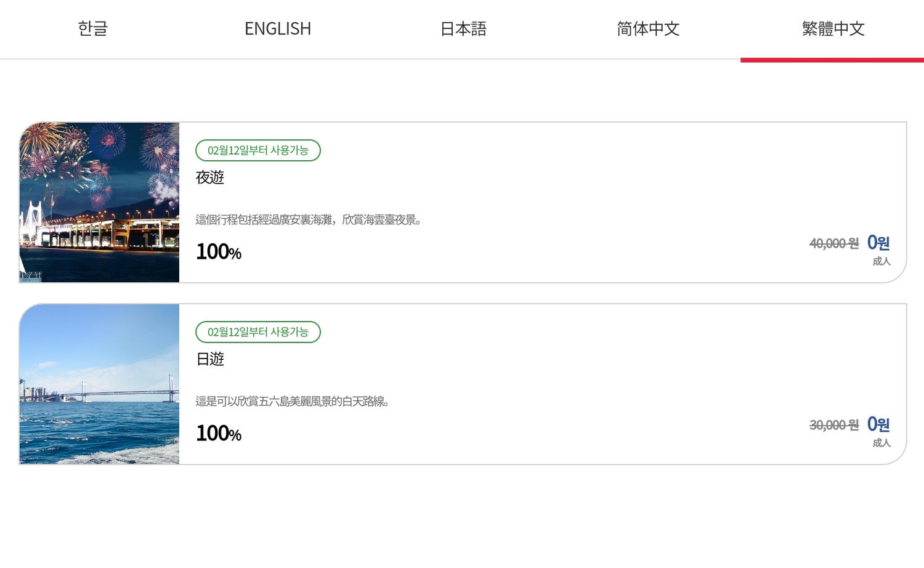Open the fireworks bridge night tour thumbnail
924x568 pixels.
[99, 203]
